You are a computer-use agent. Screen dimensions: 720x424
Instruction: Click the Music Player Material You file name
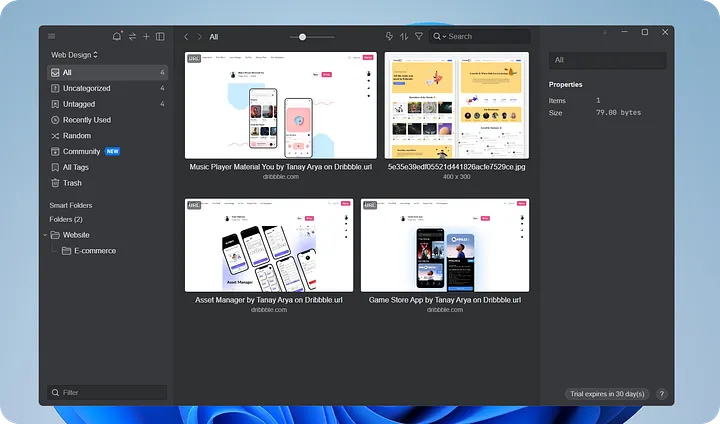point(281,167)
